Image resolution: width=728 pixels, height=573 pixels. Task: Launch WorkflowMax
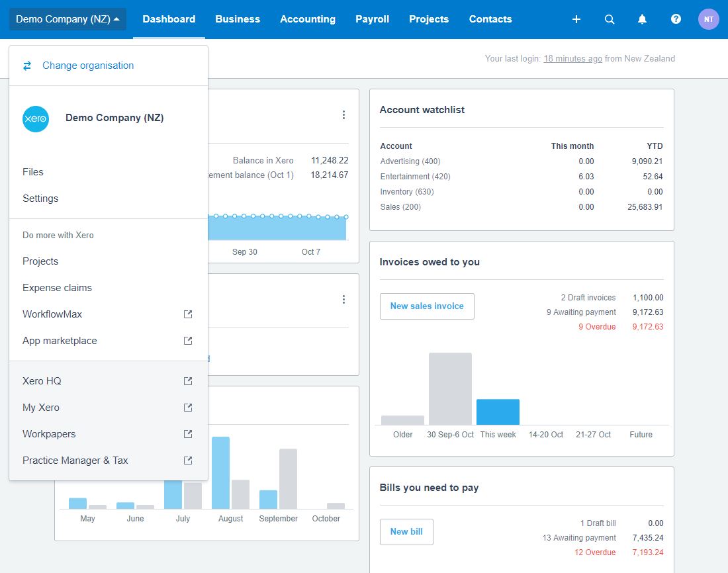click(108, 314)
